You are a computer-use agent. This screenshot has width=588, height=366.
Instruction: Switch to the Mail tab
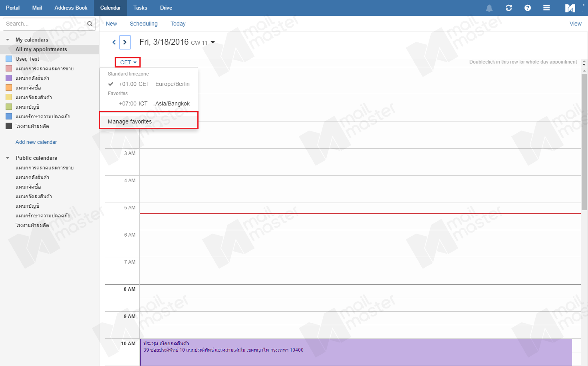pos(37,8)
